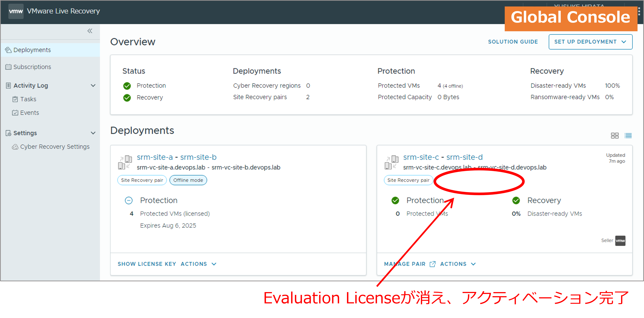Open the srm-site-d link

[464, 157]
